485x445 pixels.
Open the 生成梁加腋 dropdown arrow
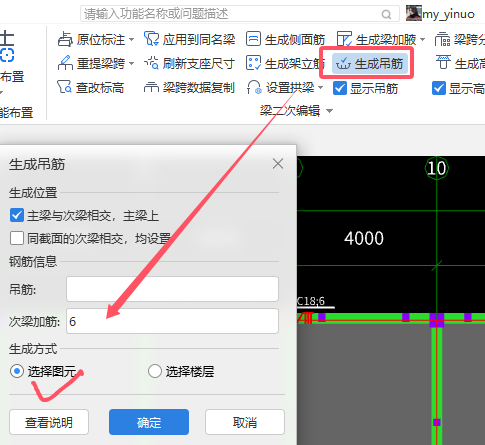[x=422, y=39]
